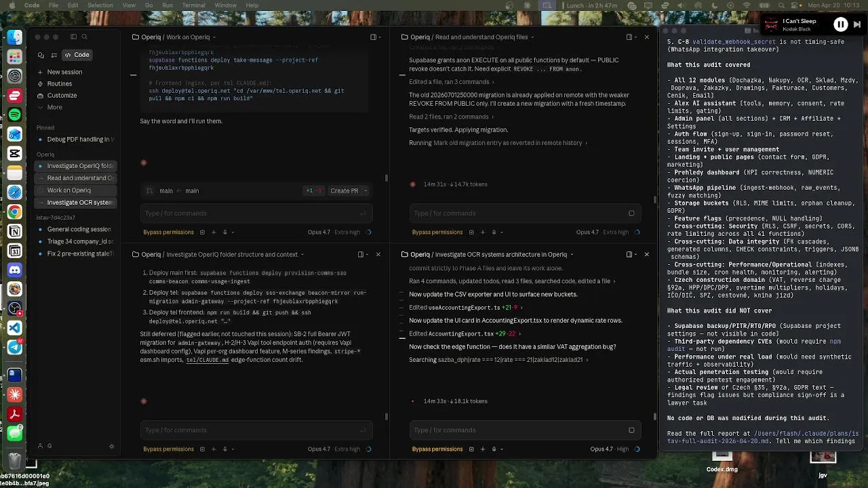This screenshot has height=488, width=868.
Task: Select the Code mode tab
Action: (77, 55)
